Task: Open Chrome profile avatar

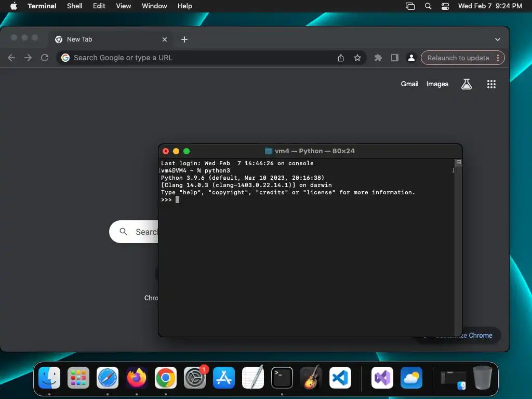Action: point(411,58)
